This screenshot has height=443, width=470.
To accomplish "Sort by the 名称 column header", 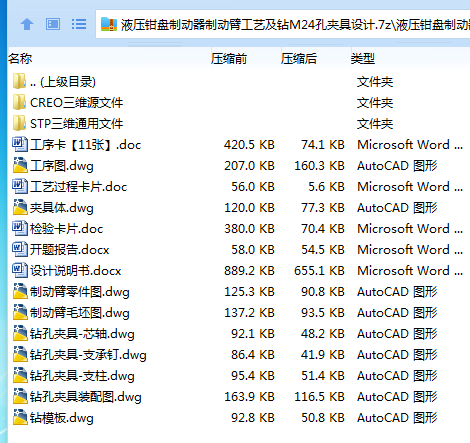I will pyautogui.click(x=20, y=59).
